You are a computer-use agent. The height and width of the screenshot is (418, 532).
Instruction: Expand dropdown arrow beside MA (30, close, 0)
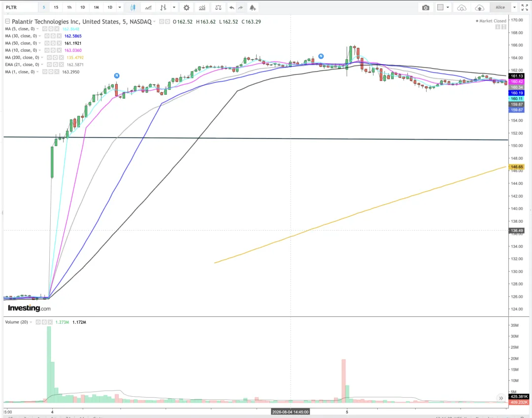[x=40, y=36]
